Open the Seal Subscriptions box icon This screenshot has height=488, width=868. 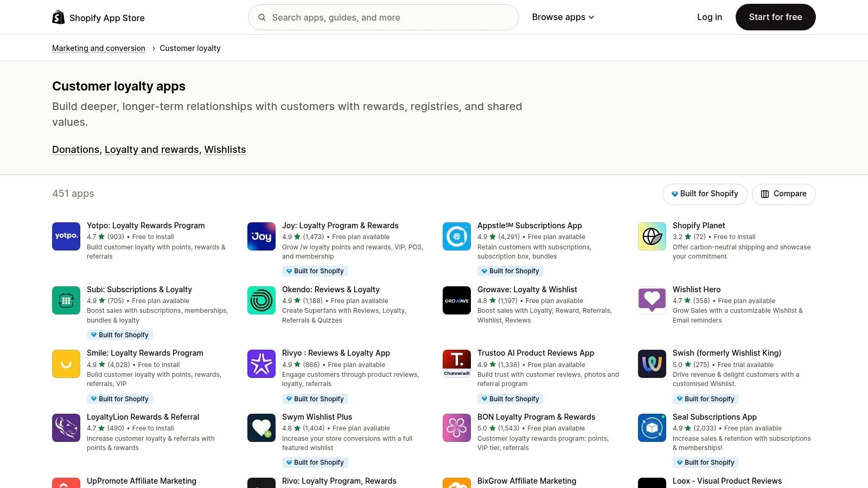(x=652, y=428)
